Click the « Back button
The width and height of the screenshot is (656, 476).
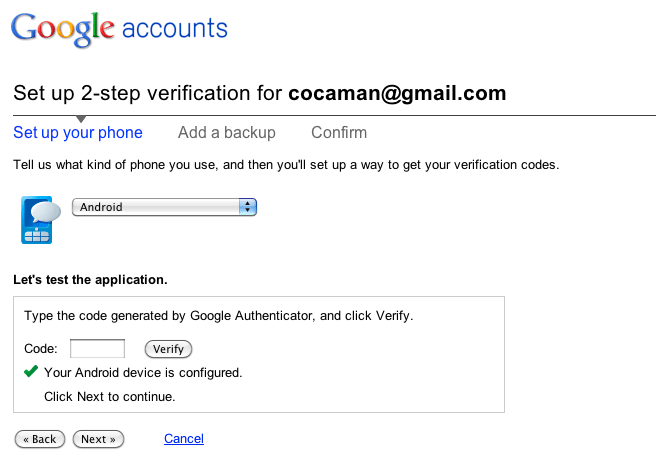[x=39, y=439]
